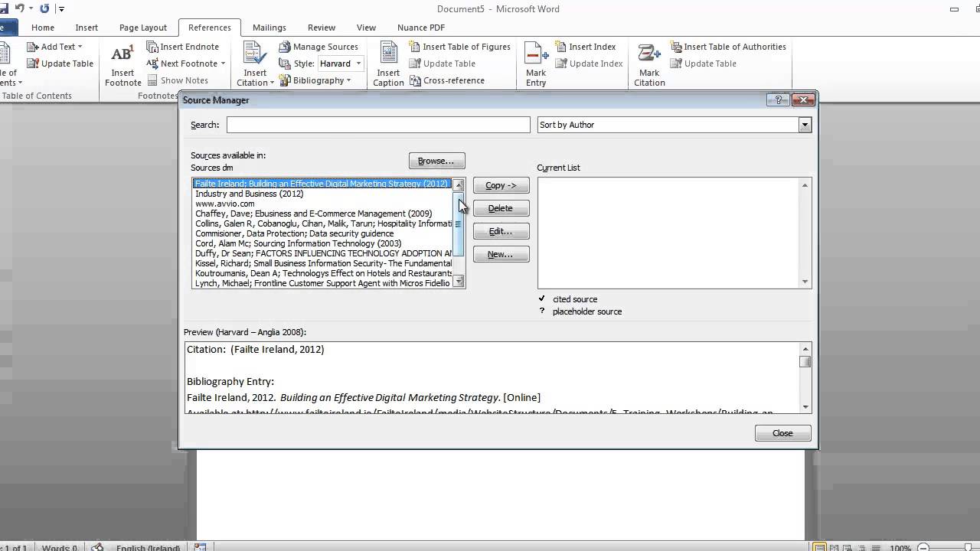Click the Edit... button
The width and height of the screenshot is (980, 551).
click(x=501, y=231)
